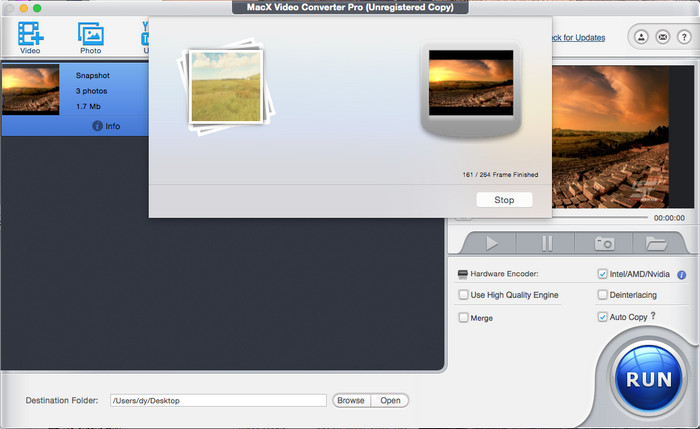
Task: Click the photo stack thumbnail in dialog
Action: (x=225, y=87)
